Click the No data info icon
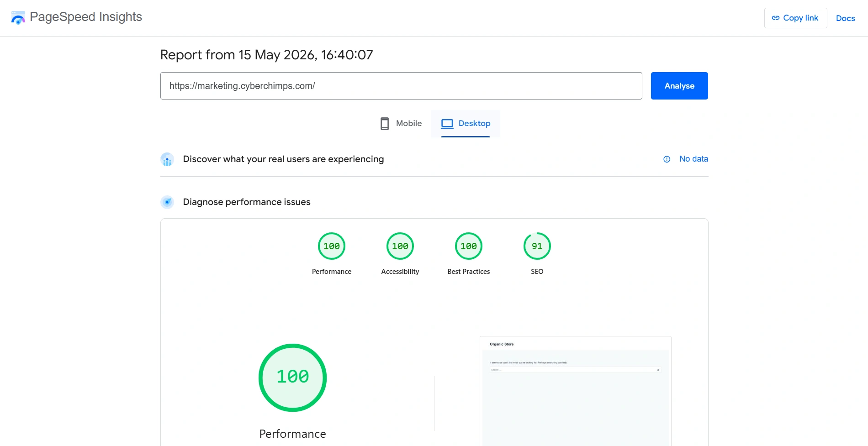Viewport: 868px width, 446px height. point(667,159)
